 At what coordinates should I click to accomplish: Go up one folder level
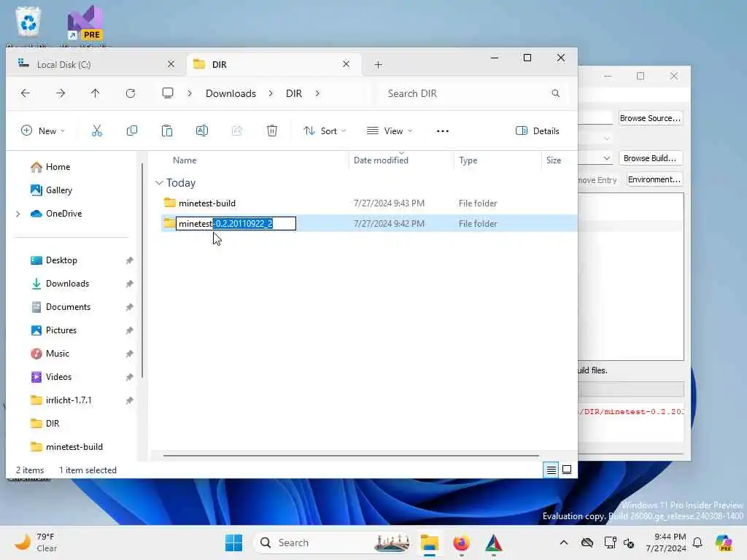96,93
